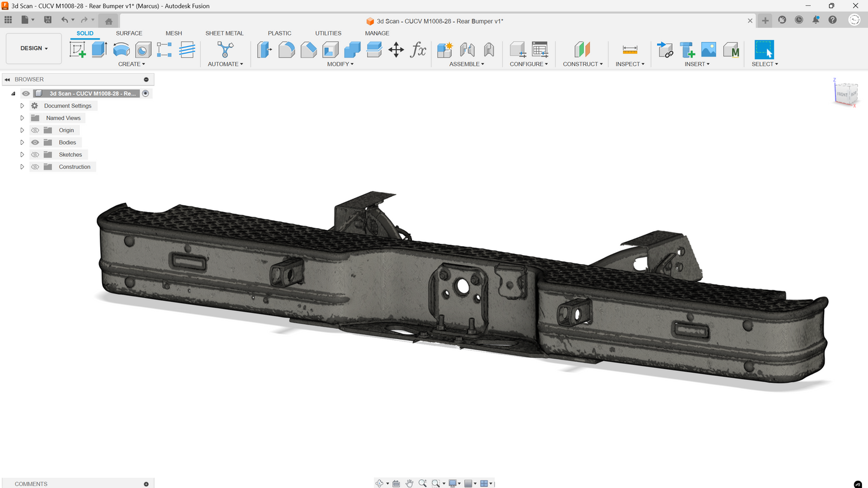Open the CONSTRUCT dropdown menu

[583, 64]
